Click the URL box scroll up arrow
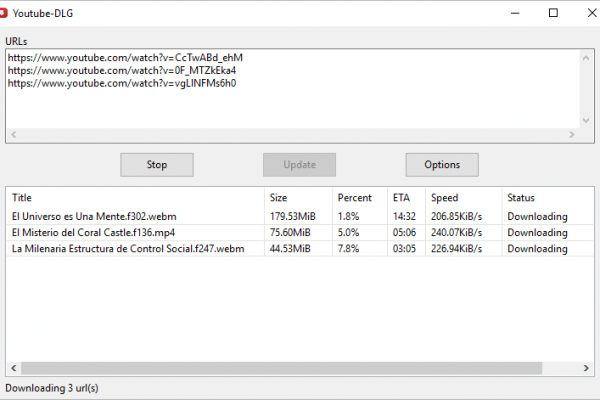 pos(586,58)
